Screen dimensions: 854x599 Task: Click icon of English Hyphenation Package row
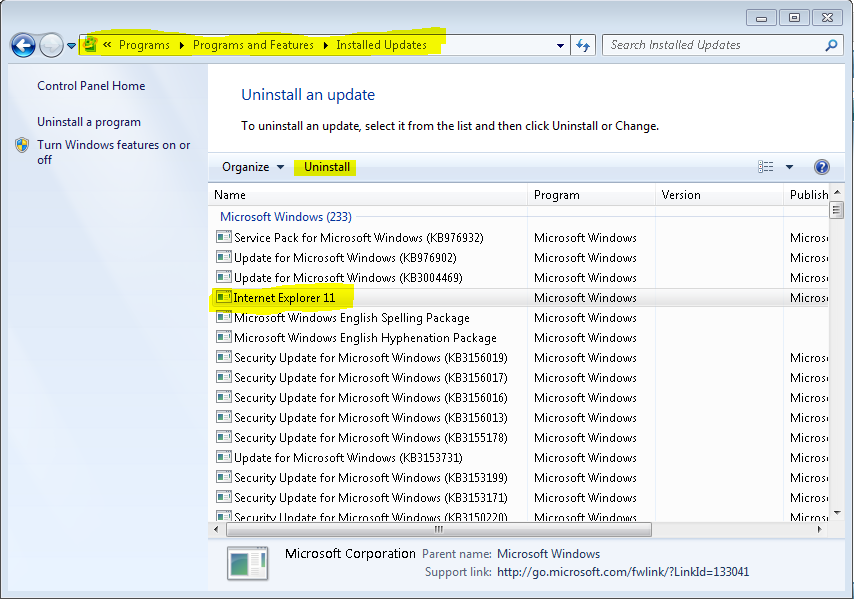click(x=223, y=337)
